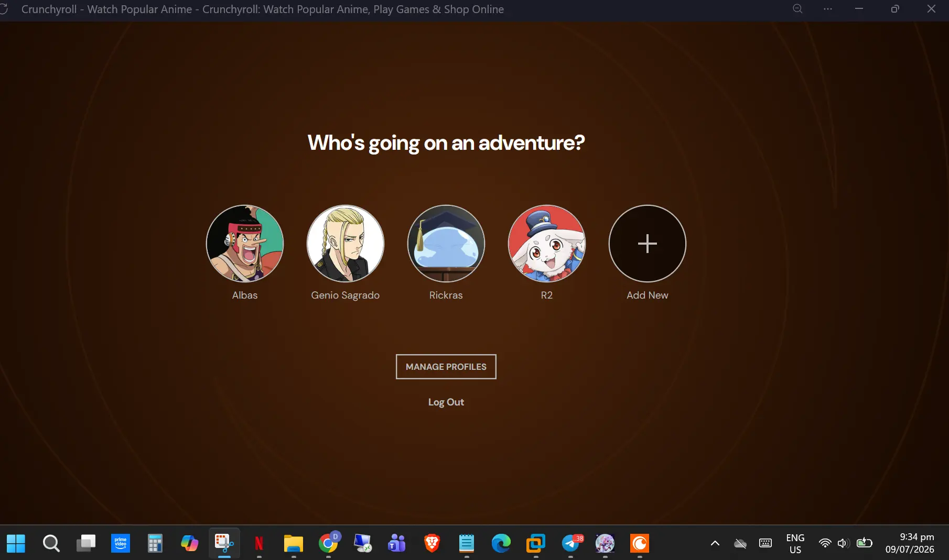Reload page via title bar refresh icon
Image resolution: width=949 pixels, height=560 pixels.
(x=4, y=9)
